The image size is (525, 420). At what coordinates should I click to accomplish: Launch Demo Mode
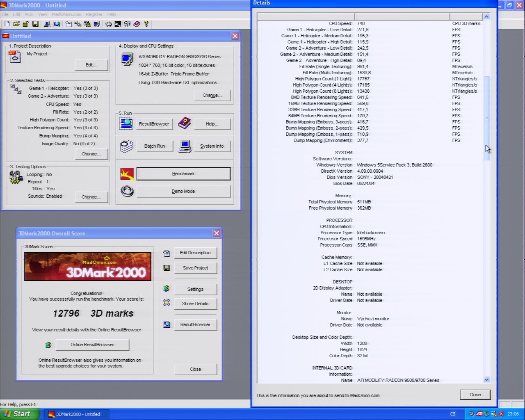coord(183,192)
